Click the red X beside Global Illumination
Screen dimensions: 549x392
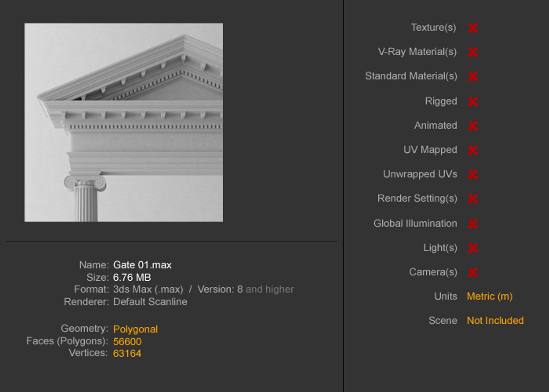point(473,224)
